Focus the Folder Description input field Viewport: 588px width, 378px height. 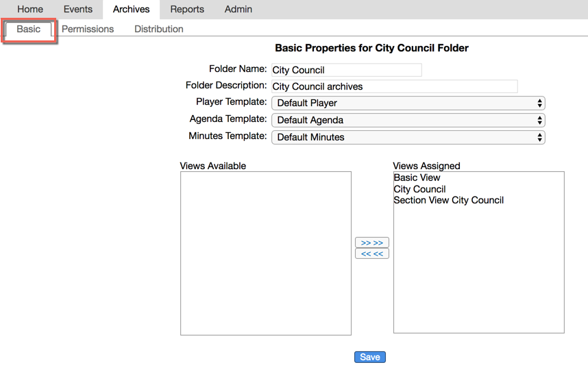point(394,86)
